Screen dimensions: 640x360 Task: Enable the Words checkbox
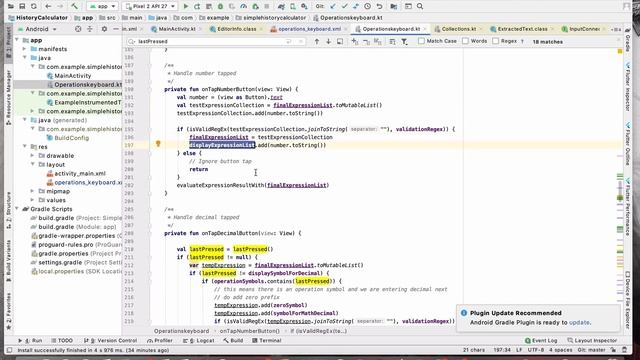click(465, 41)
